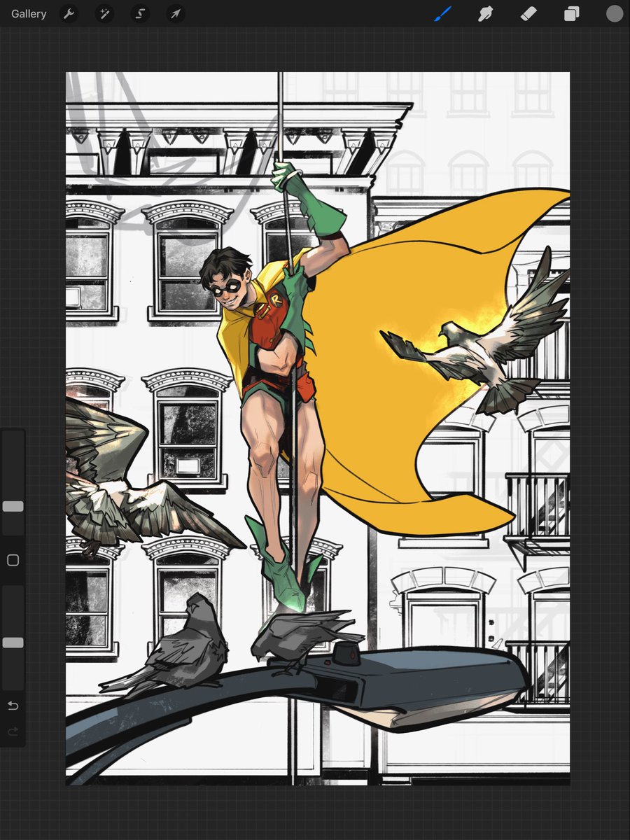The height and width of the screenshot is (840, 630).
Task: Select the Transform arrow tool
Action: [x=175, y=14]
